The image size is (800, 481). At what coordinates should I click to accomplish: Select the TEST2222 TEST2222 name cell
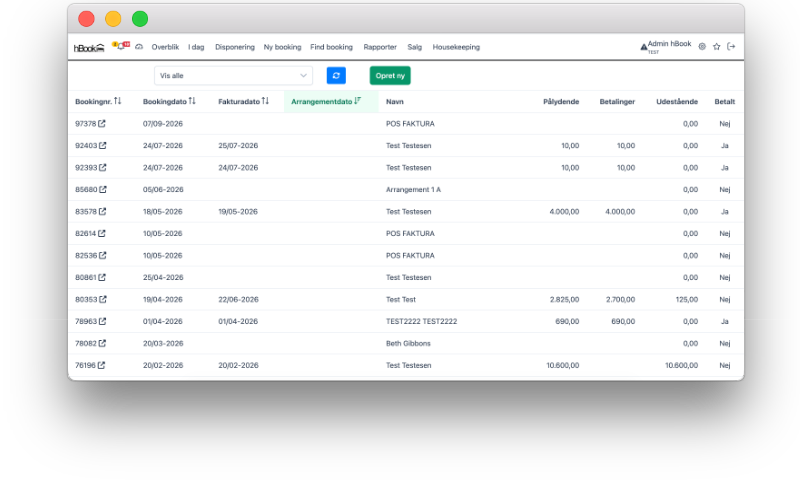(421, 321)
